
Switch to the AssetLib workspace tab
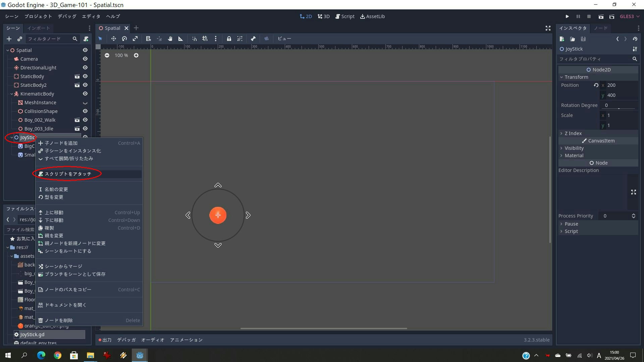[x=372, y=16]
